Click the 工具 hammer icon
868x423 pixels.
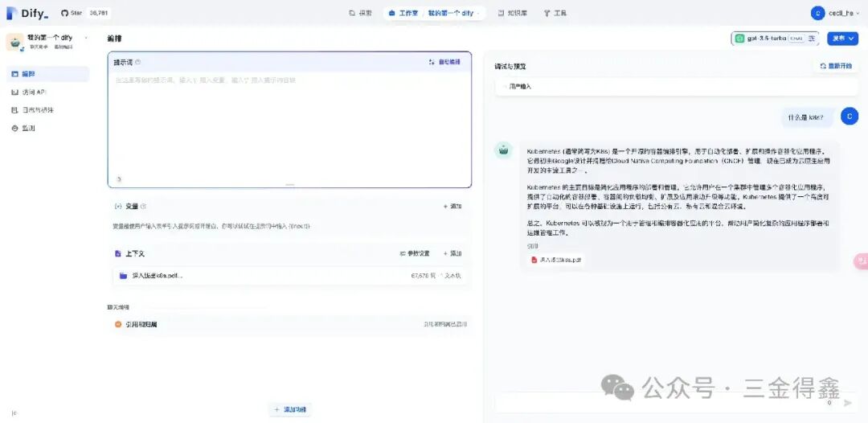click(x=547, y=13)
